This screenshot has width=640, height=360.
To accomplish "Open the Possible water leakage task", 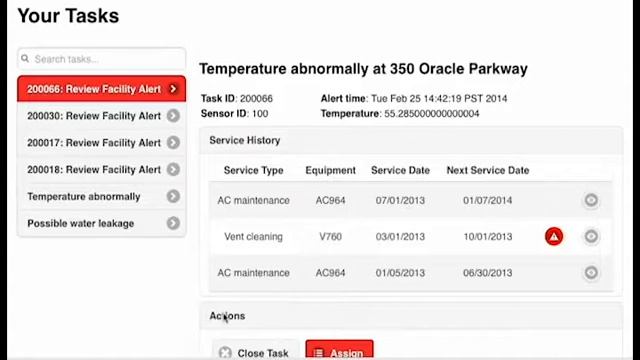I will [x=102, y=223].
